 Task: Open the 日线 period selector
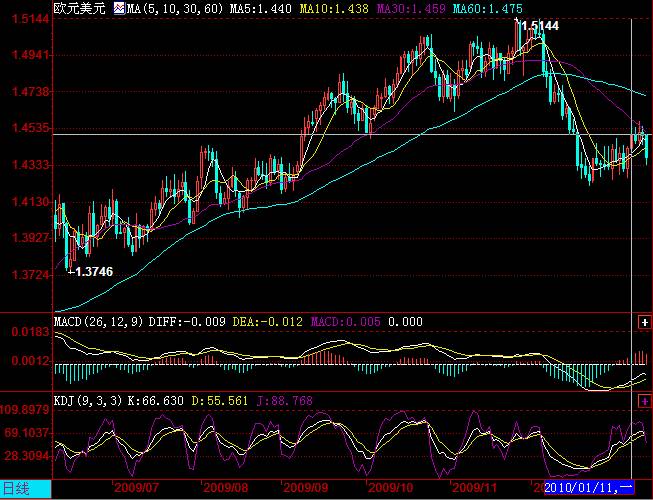[26, 489]
